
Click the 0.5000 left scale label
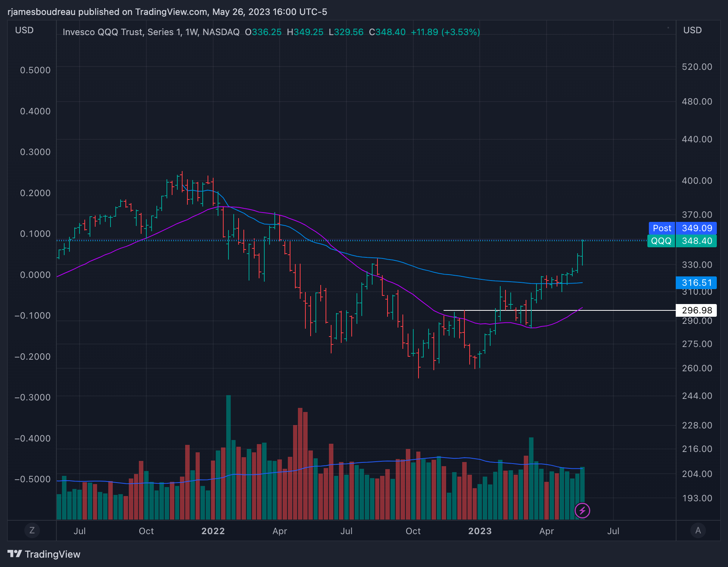(x=35, y=70)
